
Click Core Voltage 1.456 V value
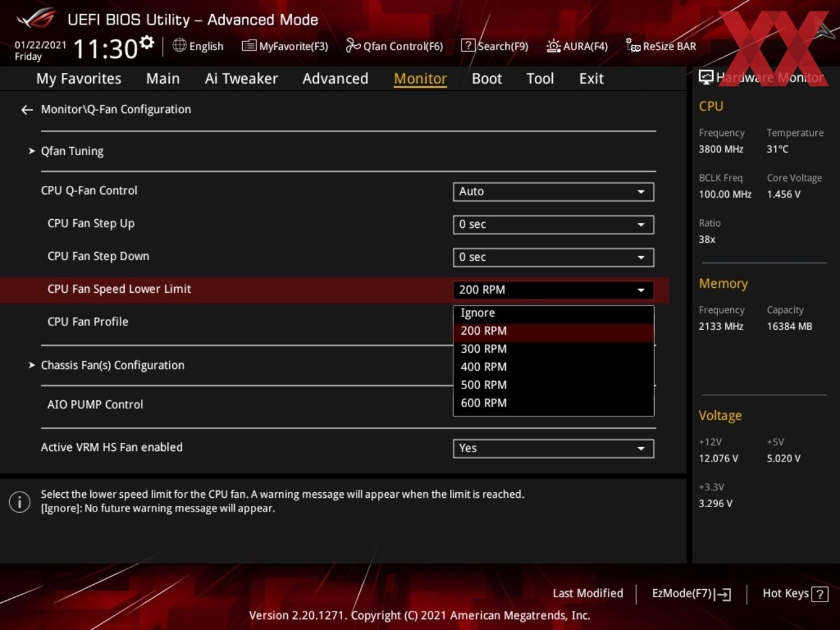coord(784,194)
